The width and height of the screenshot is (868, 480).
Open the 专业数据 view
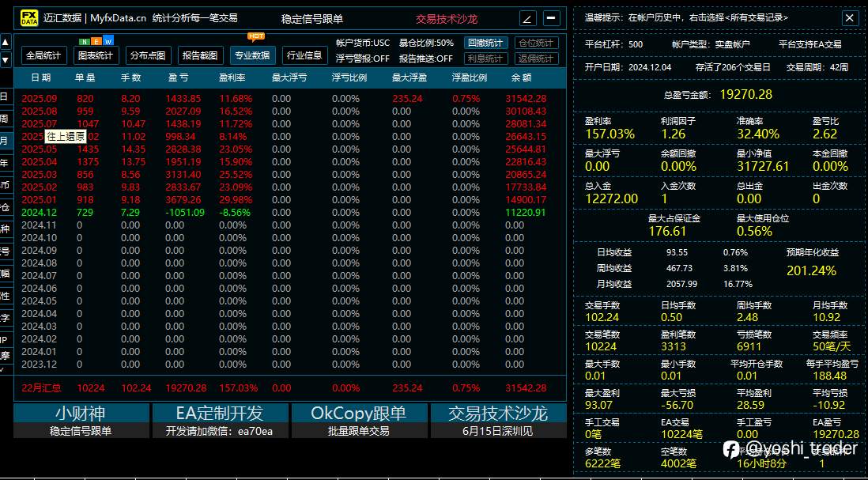point(252,55)
